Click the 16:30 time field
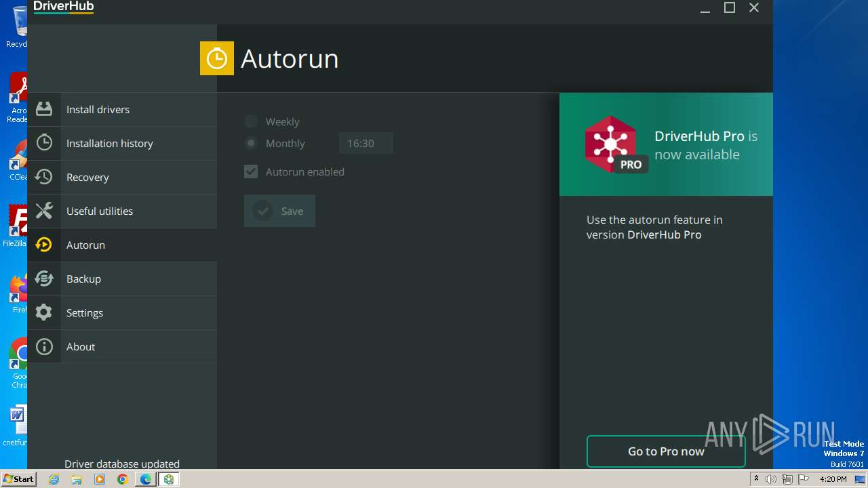The width and height of the screenshot is (868, 488). tap(366, 143)
